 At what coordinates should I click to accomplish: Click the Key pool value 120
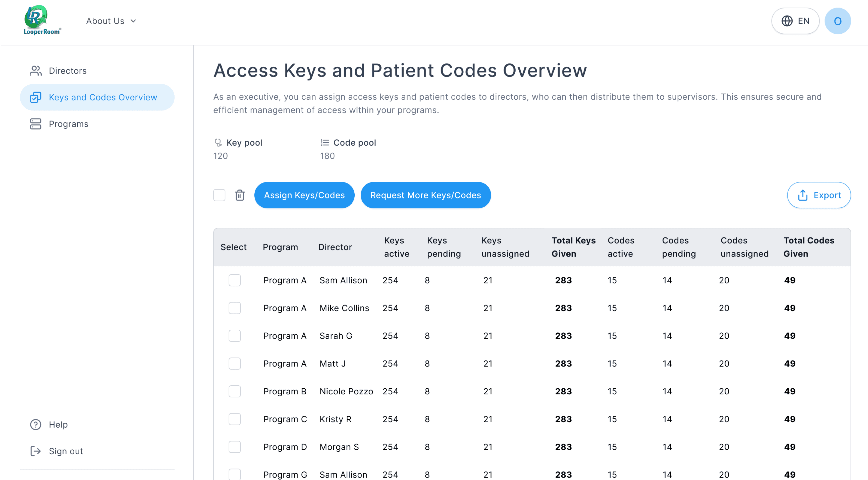tap(220, 156)
